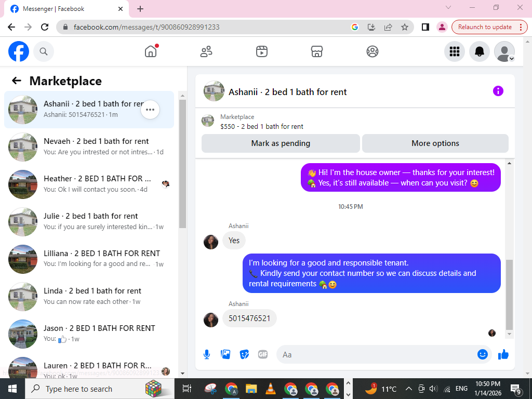The width and height of the screenshot is (532, 399).
Task: Open the three-dot options on Ashanii chat
Action: pyautogui.click(x=150, y=110)
